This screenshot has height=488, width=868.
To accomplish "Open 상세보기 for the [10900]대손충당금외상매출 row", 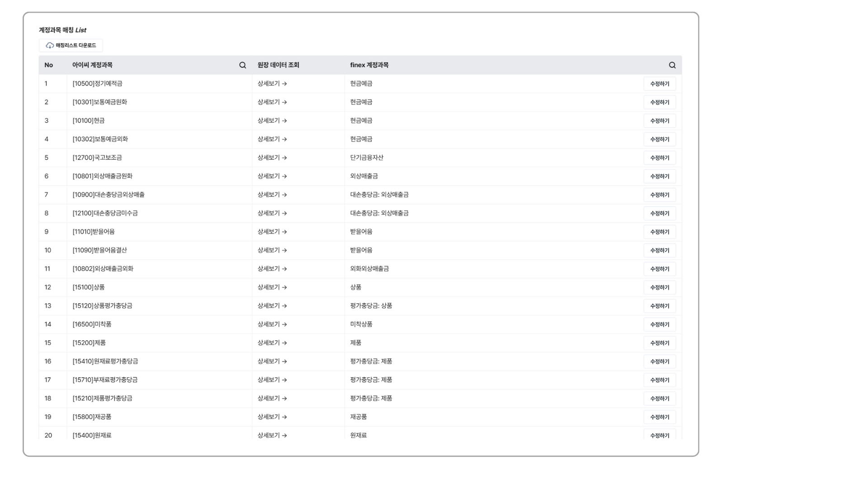I will 272,195.
